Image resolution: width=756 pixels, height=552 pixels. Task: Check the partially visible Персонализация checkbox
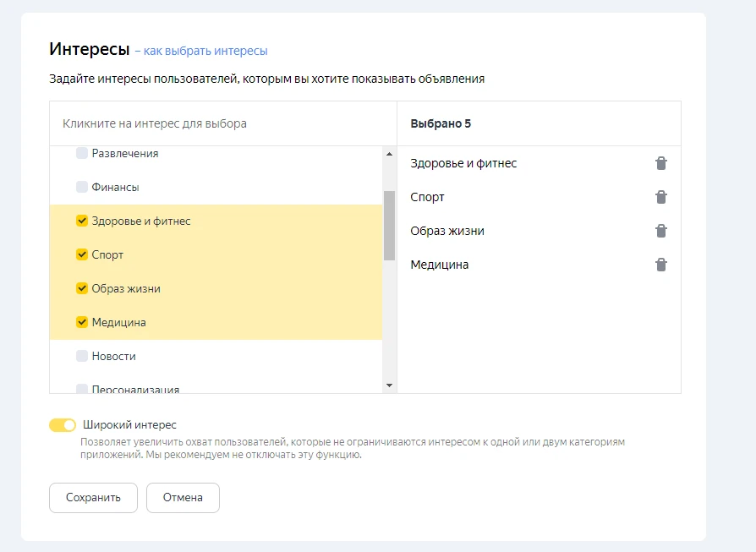tap(82, 389)
